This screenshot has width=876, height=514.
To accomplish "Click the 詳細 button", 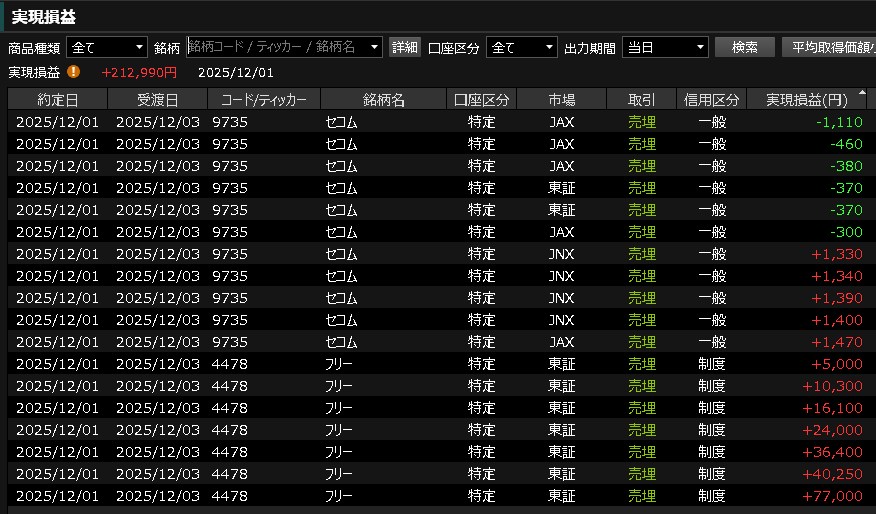I will [404, 47].
